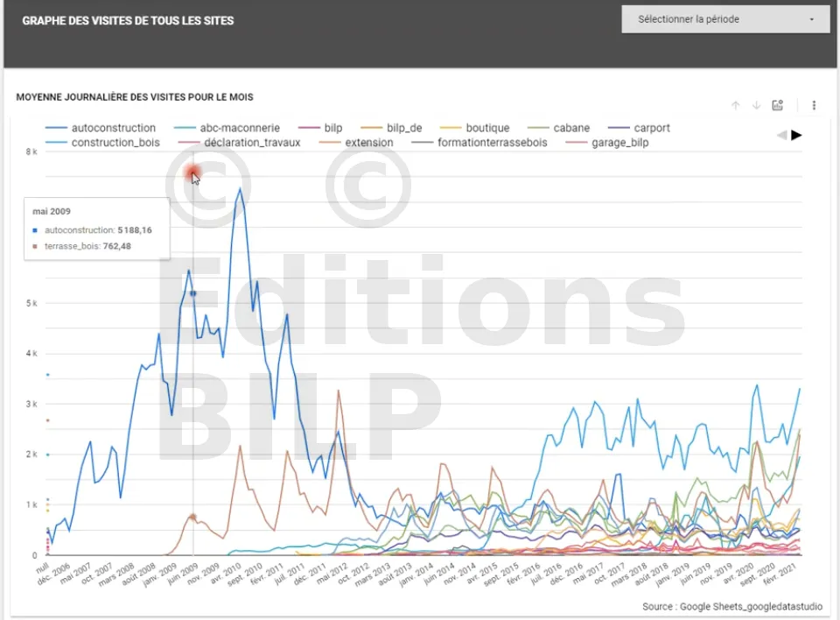
Task: Open the 'Sélectionner la période' dropdown
Action: (x=725, y=19)
